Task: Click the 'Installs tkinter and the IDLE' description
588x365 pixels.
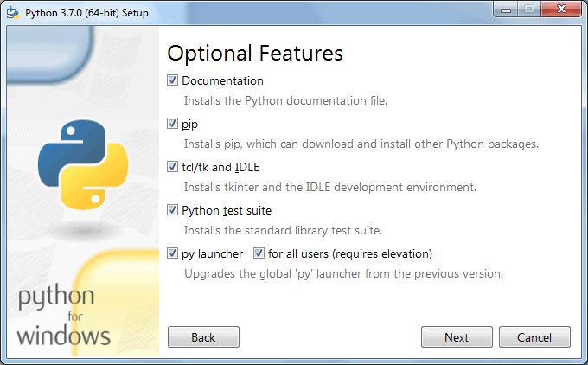Action: tap(330, 187)
